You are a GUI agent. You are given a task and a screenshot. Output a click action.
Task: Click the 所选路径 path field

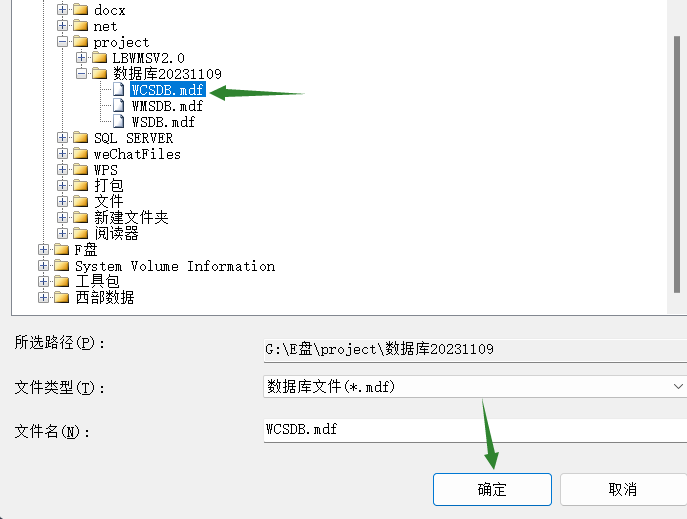tap(475, 350)
